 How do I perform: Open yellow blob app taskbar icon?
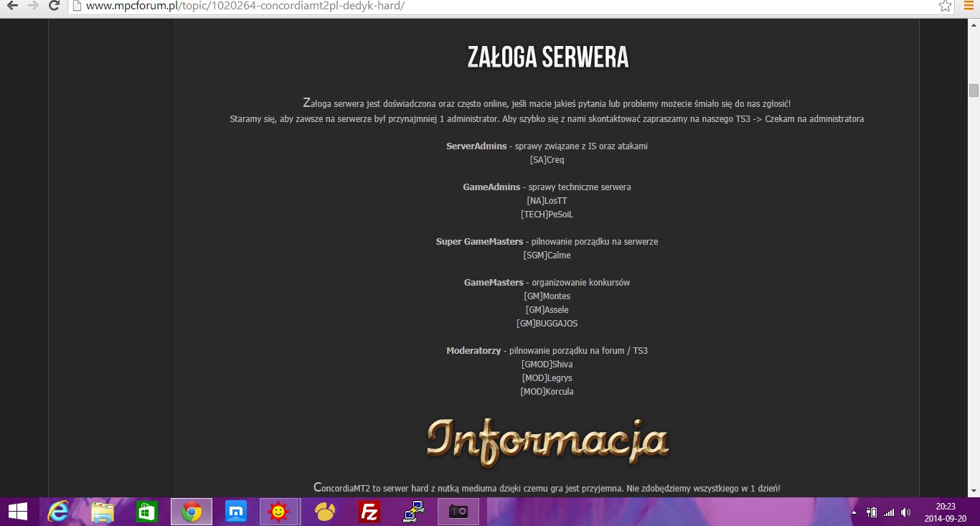(x=325, y=512)
